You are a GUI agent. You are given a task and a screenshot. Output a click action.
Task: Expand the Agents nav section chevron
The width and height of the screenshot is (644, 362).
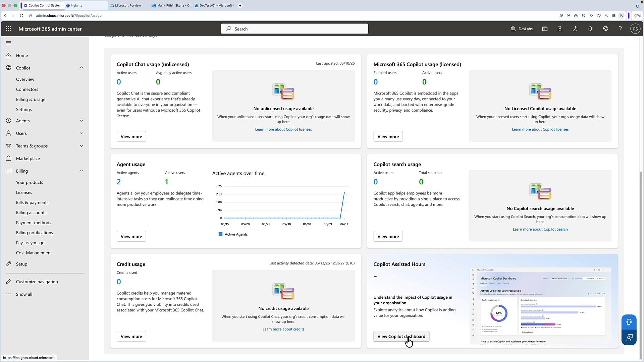tap(82, 121)
